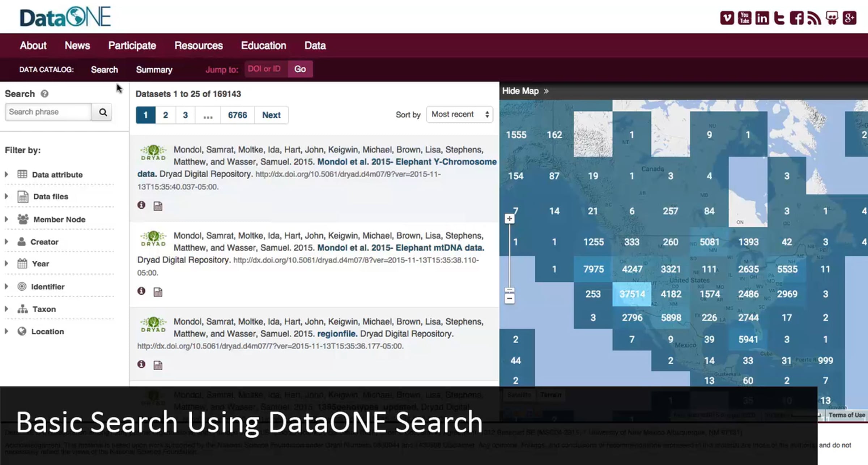Switch to the Summary catalog tab
Viewport: 868px width, 465px height.
[154, 70]
